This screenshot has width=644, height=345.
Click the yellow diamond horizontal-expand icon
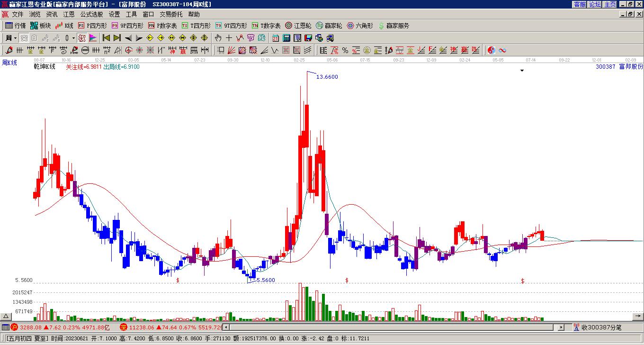[171, 38]
